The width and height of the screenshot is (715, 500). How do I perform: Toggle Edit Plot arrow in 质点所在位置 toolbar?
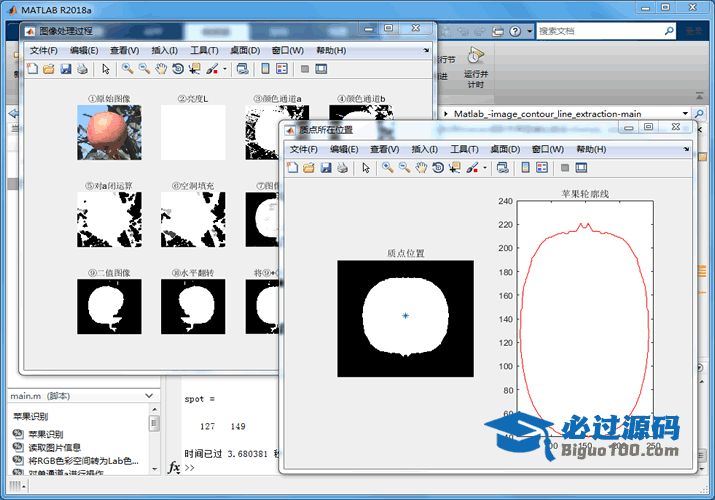tap(366, 167)
